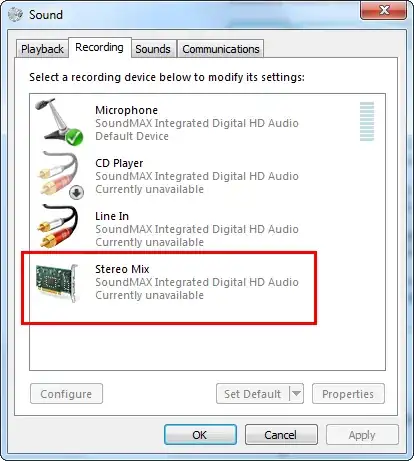Click SoundMAX text under Line In

(x=197, y=229)
